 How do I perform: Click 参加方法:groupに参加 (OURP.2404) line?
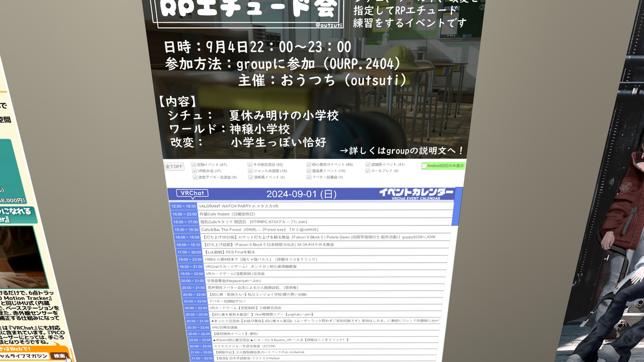[x=283, y=64]
